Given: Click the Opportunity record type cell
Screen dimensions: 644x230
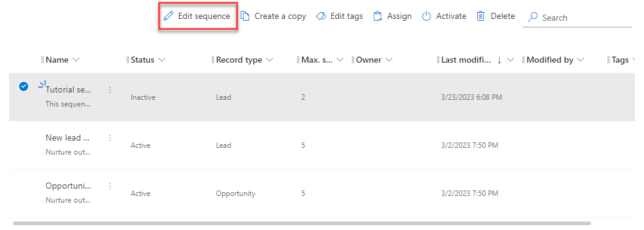Looking at the screenshot, I should [236, 193].
